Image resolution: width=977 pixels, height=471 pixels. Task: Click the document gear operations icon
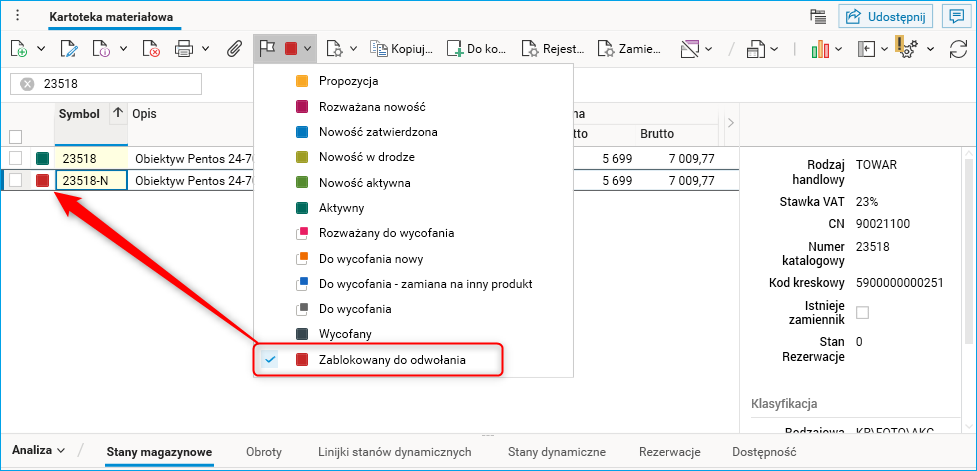335,49
